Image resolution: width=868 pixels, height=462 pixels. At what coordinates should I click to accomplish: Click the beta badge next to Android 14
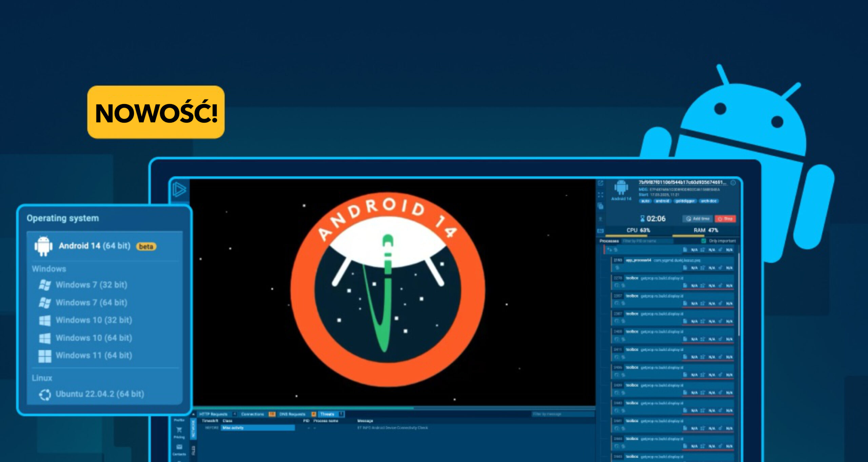pyautogui.click(x=146, y=246)
